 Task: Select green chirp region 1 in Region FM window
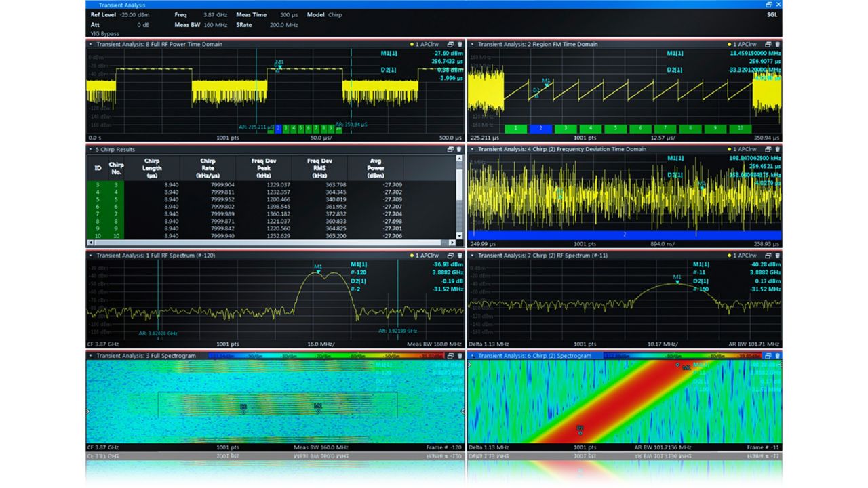point(515,128)
